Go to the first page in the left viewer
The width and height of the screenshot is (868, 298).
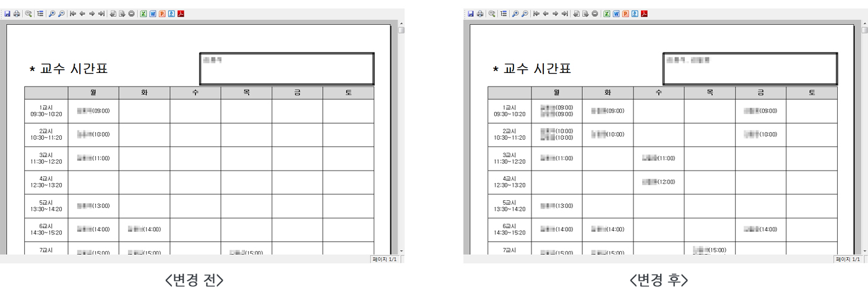73,14
